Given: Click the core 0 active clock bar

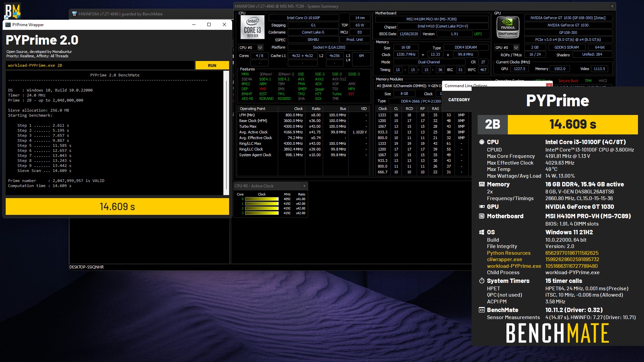Looking at the screenshot, I should [262, 199].
